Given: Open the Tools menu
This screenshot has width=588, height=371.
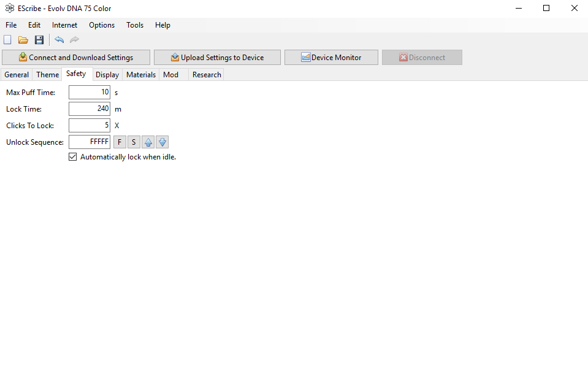Looking at the screenshot, I should (x=135, y=25).
